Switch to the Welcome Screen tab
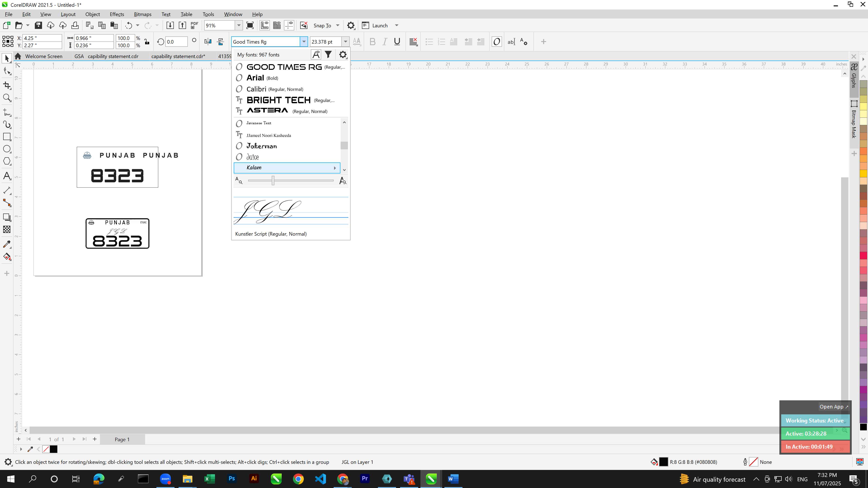The width and height of the screenshot is (868, 488). [43, 56]
